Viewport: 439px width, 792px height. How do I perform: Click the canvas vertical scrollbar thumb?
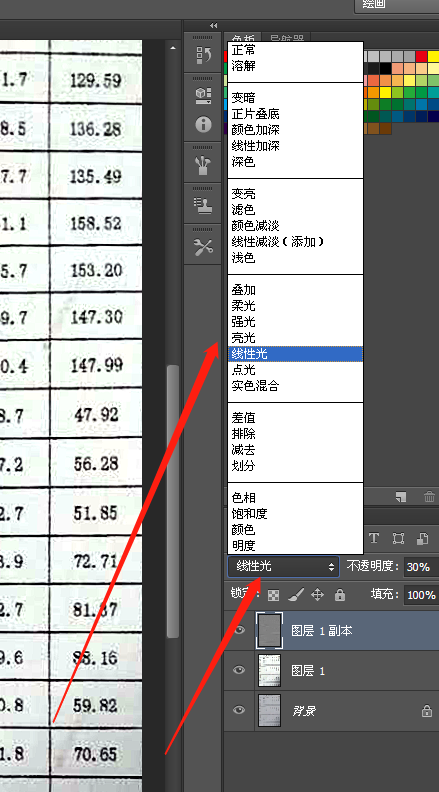[173, 501]
